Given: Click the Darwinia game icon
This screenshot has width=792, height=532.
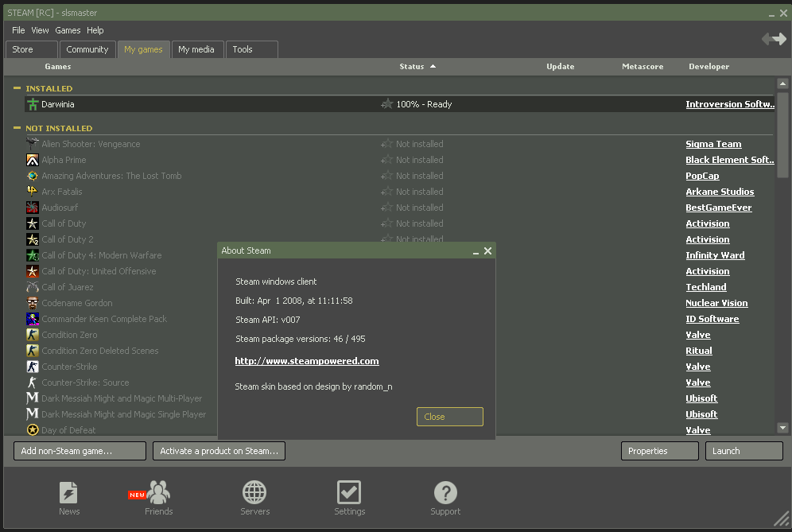Looking at the screenshot, I should point(33,104).
